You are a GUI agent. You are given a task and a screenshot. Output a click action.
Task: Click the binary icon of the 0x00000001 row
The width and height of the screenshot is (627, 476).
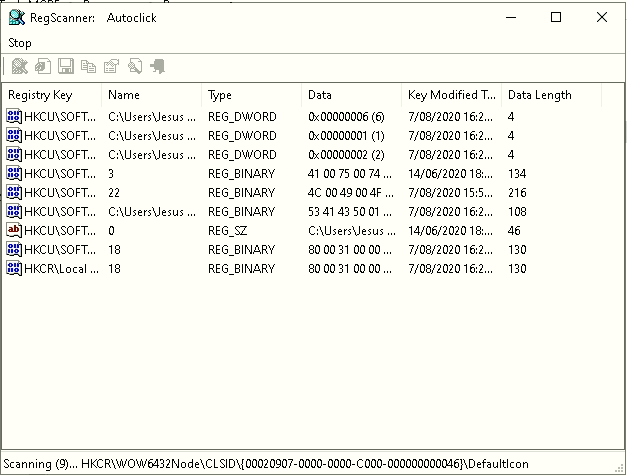click(x=14, y=136)
